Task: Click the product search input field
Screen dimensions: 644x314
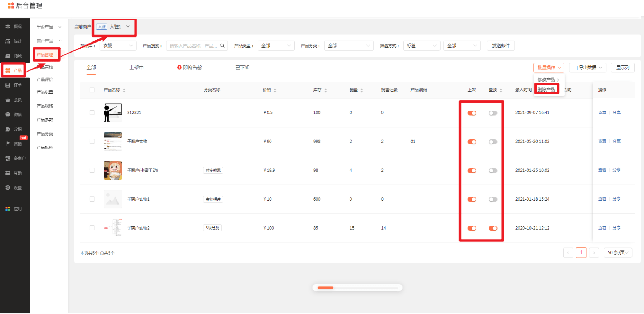Action: 193,46
